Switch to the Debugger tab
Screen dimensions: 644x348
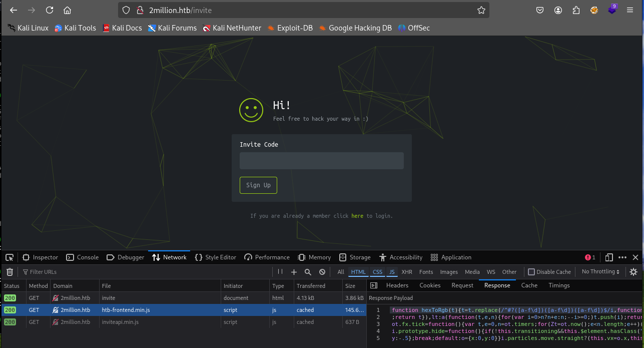(125, 257)
